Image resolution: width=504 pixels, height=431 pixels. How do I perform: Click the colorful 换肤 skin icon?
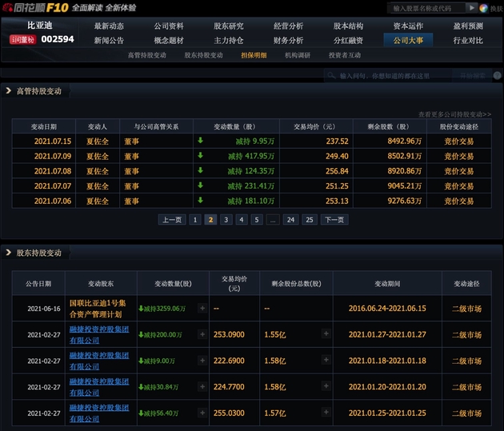pyautogui.click(x=484, y=8)
